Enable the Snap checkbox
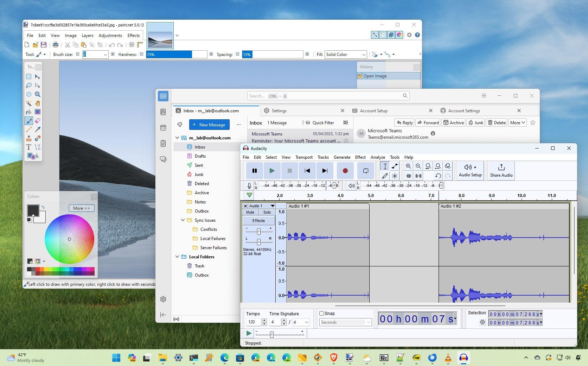Screen dimensions: 588x366 pos(321,313)
